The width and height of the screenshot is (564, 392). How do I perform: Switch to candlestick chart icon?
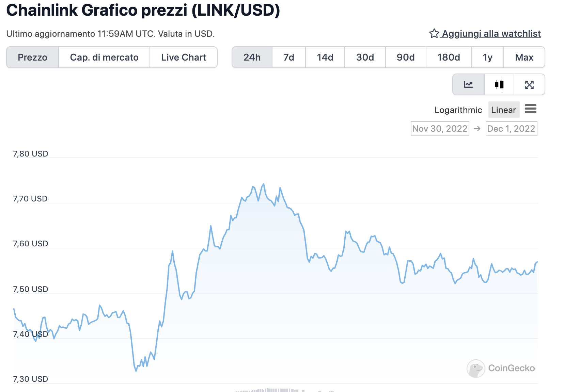tap(499, 84)
